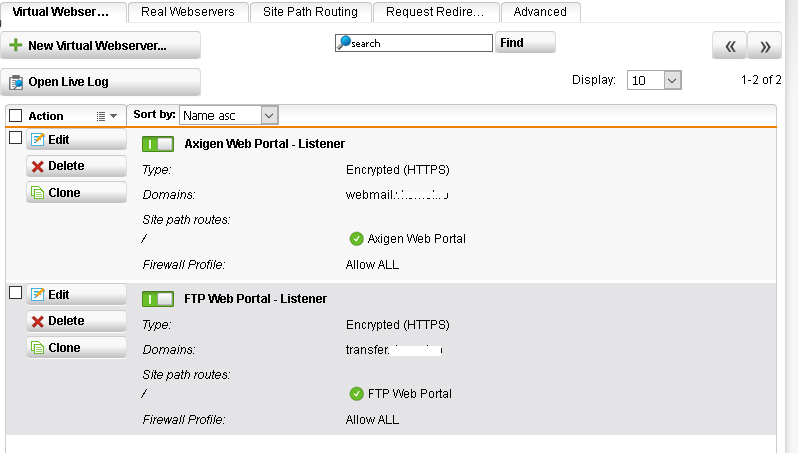Clone the Axigen Web Portal listener
The width and height of the screenshot is (798, 453).
pyautogui.click(x=76, y=192)
